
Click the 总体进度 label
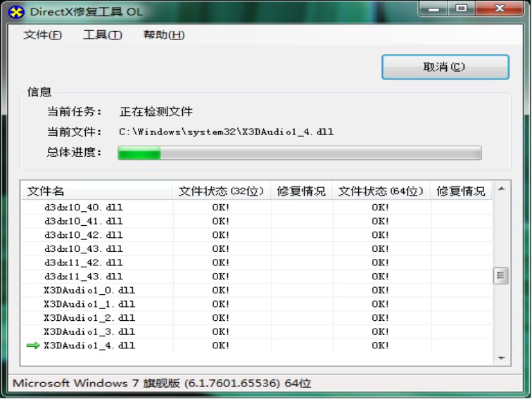click(75, 152)
